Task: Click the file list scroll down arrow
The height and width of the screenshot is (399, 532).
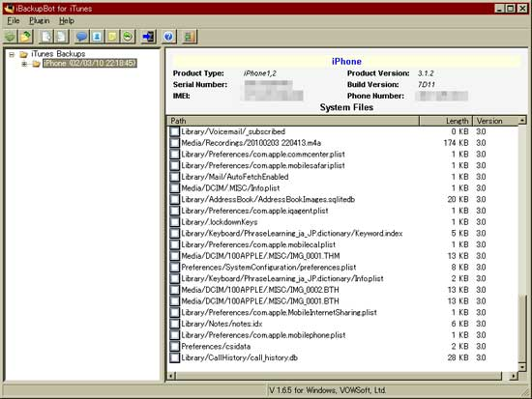Action: 523,367
